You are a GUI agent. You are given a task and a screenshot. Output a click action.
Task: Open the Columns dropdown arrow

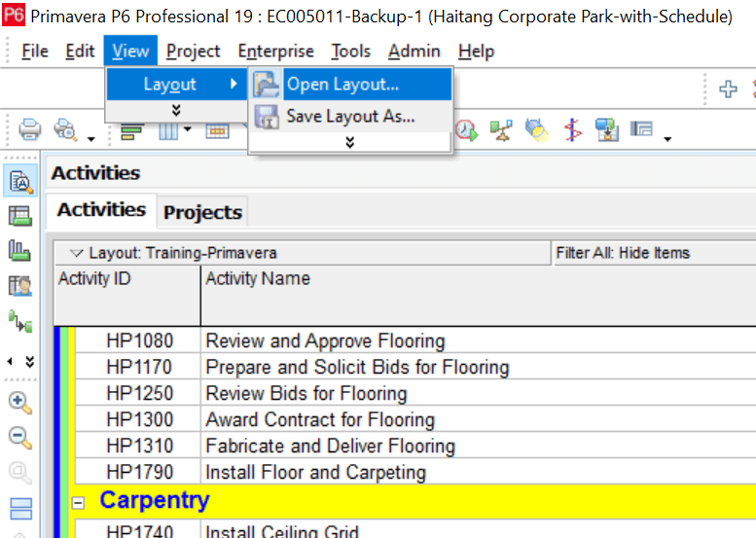[188, 129]
